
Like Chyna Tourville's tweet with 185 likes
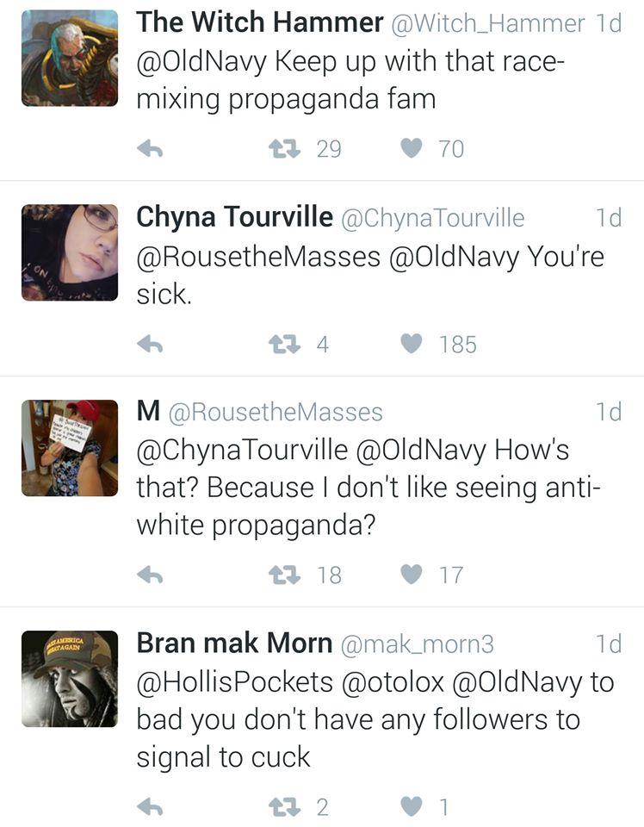[x=413, y=345]
